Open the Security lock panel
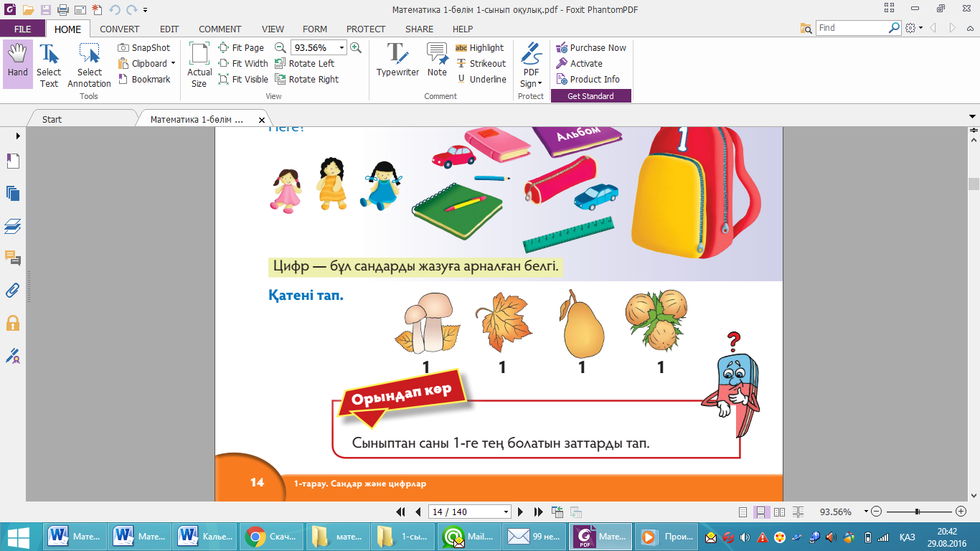 [x=12, y=323]
